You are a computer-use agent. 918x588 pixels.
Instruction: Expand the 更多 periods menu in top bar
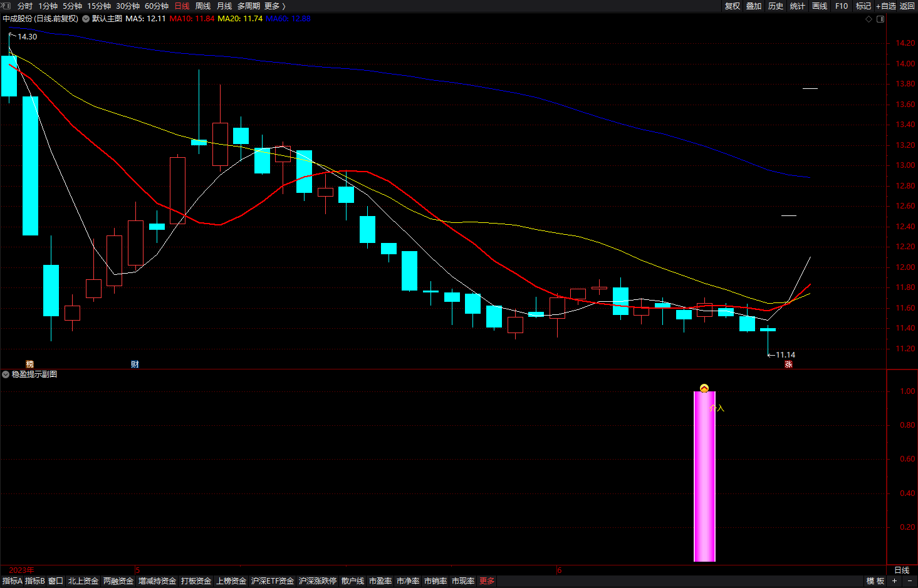click(274, 6)
